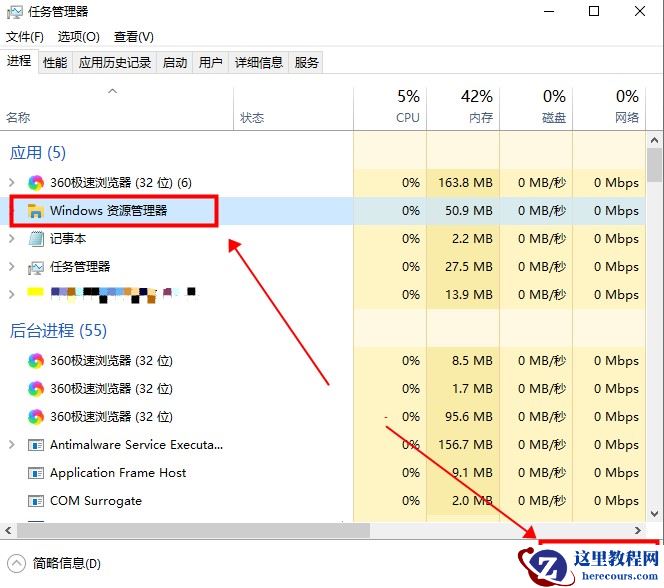Click the 13.9 MB memory value
This screenshot has width=664, height=588.
tap(469, 295)
